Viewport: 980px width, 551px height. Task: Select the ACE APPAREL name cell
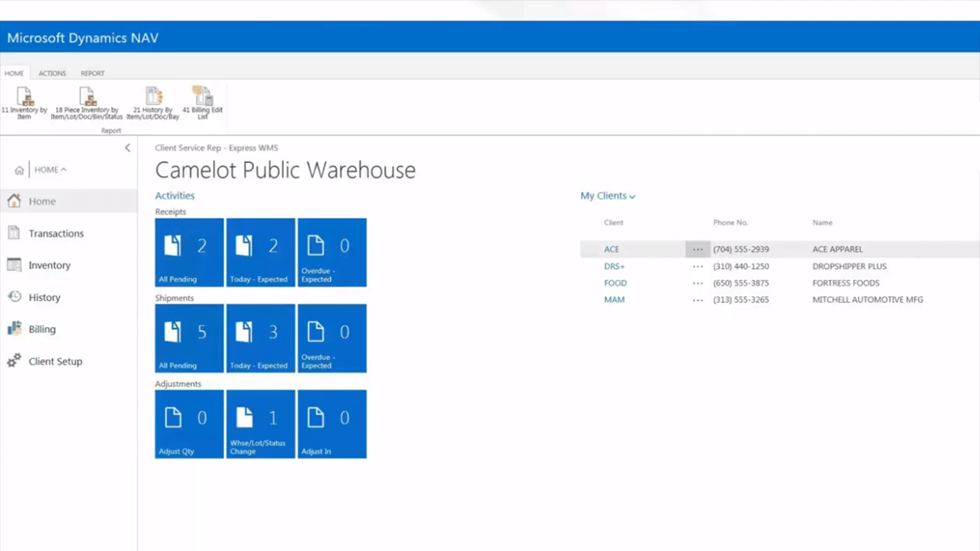coord(838,249)
